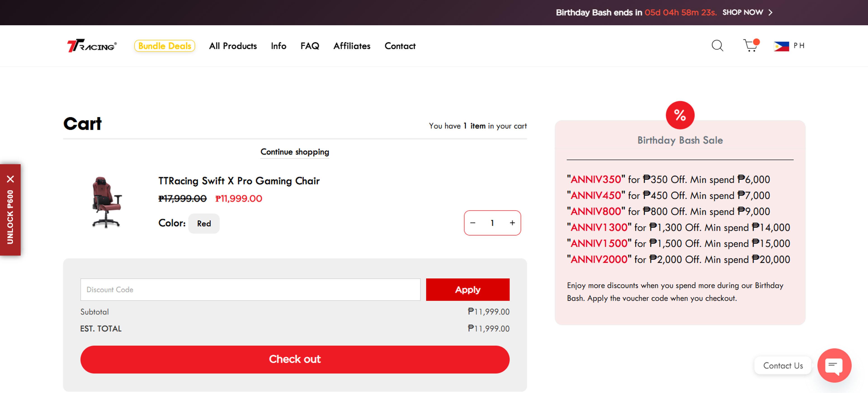Open the search magnifier icon
This screenshot has width=868, height=393.
click(x=717, y=45)
